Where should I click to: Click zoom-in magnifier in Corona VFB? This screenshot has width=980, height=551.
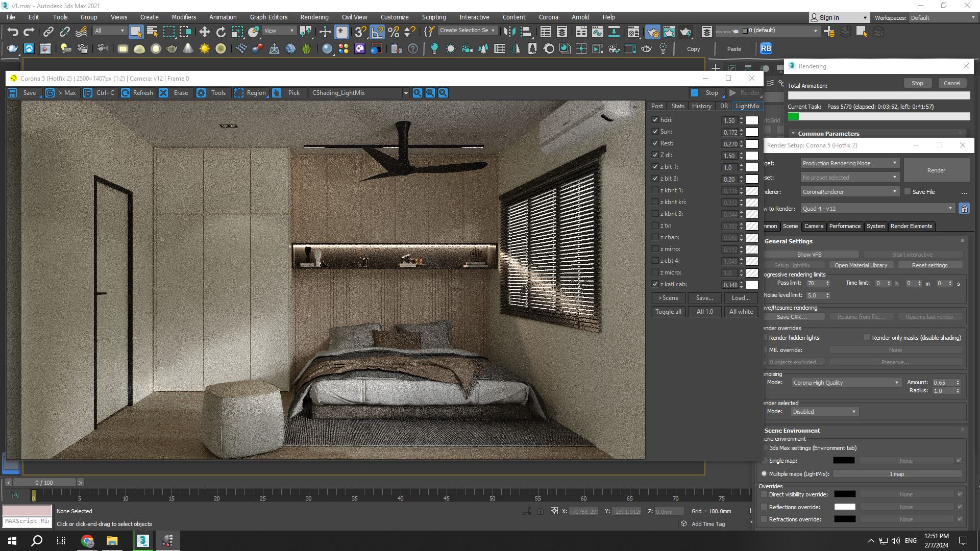point(418,93)
